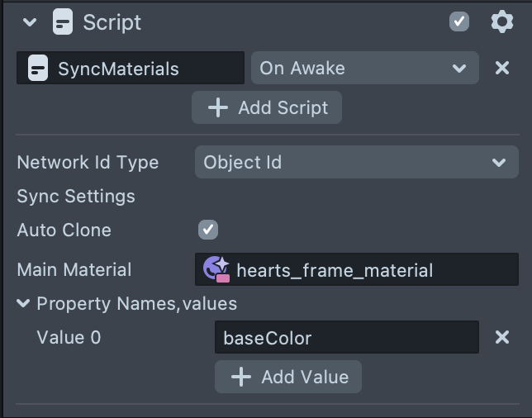Click the Network Id Type label
Viewport: 532px width, 418px height.
(88, 163)
